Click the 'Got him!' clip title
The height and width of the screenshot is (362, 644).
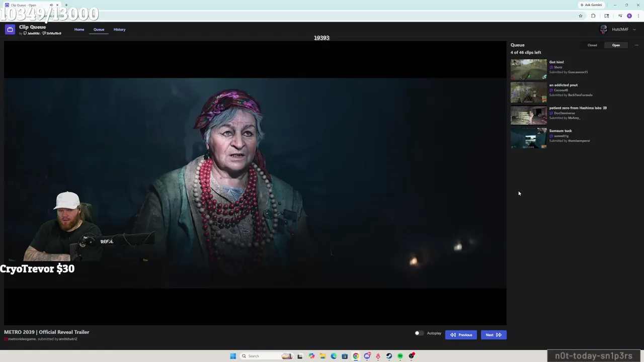pos(556,62)
